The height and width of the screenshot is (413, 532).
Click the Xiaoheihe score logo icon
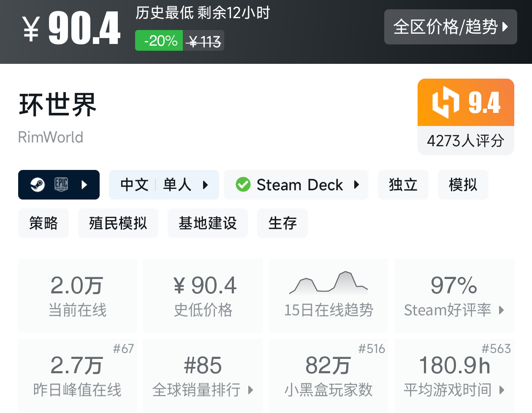pyautogui.click(x=445, y=102)
